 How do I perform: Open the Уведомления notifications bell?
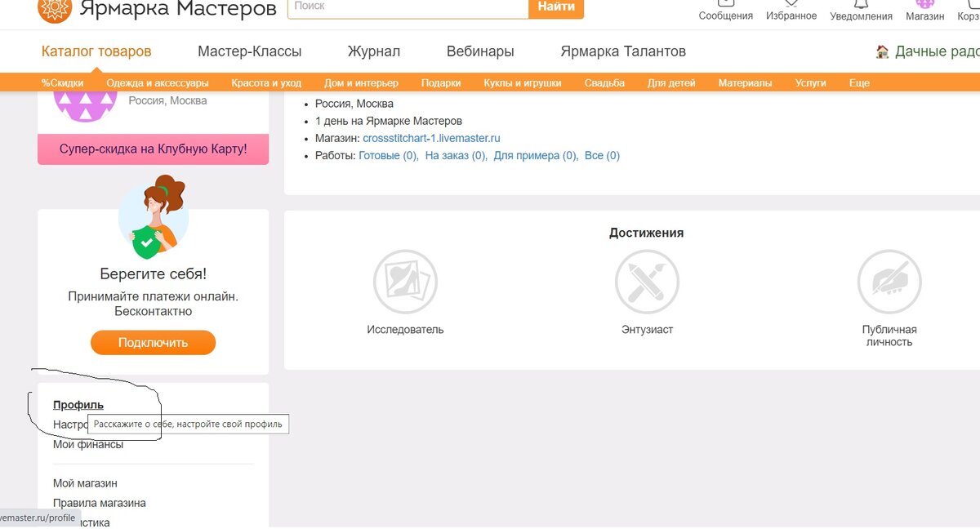(x=861, y=3)
